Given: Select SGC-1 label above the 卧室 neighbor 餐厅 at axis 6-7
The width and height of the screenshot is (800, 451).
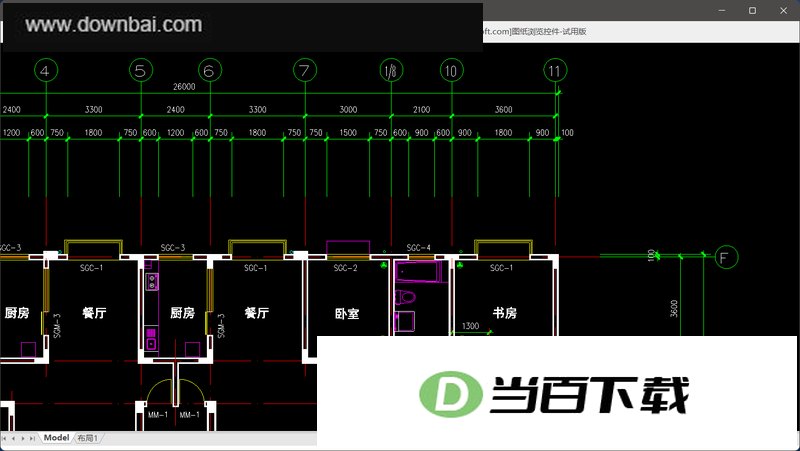Looking at the screenshot, I should click(x=256, y=268).
